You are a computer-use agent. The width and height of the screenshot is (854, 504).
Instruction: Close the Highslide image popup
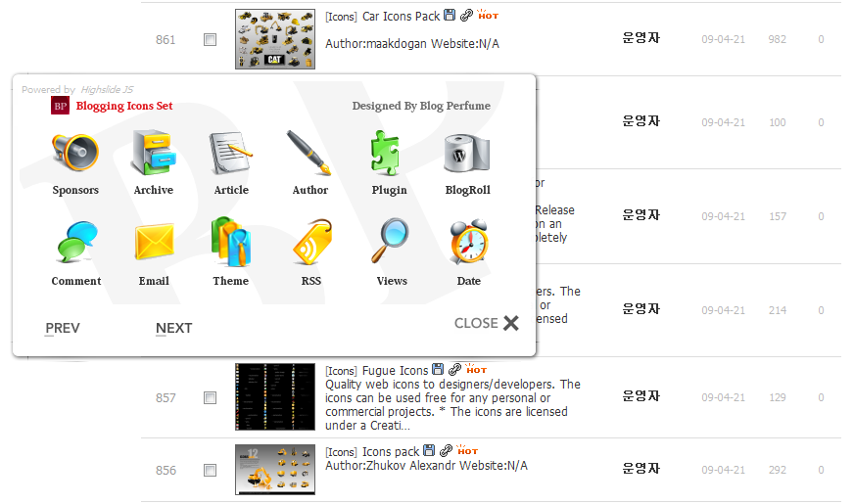487,323
